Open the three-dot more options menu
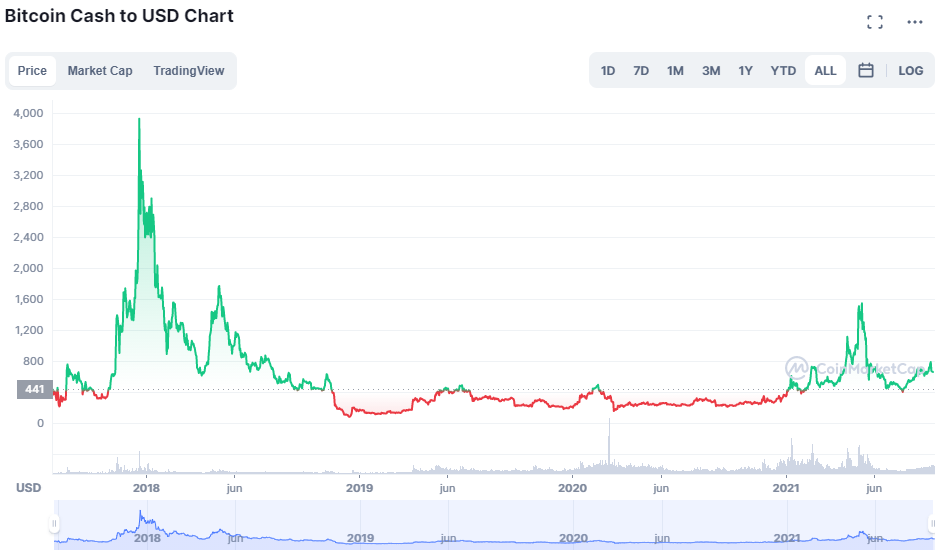The width and height of the screenshot is (943, 558). coord(915,22)
